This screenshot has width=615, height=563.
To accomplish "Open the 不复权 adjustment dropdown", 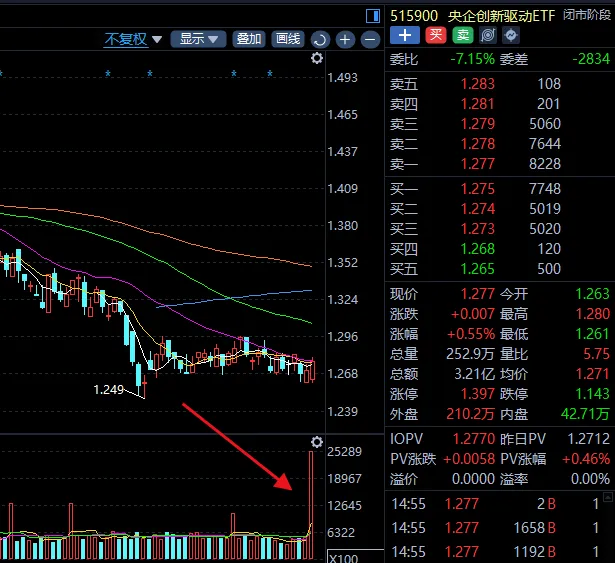I will 132,39.
